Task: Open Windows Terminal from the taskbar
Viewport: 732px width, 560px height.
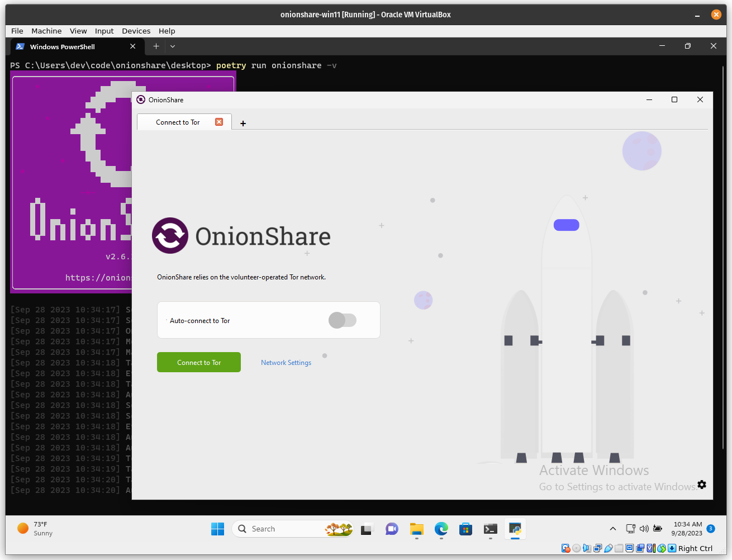Action: click(x=490, y=529)
